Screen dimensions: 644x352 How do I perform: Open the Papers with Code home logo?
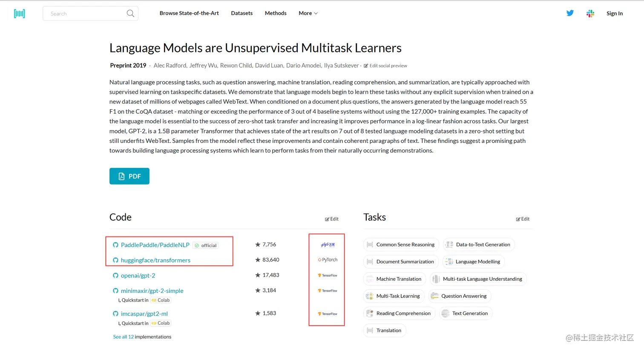pos(20,14)
